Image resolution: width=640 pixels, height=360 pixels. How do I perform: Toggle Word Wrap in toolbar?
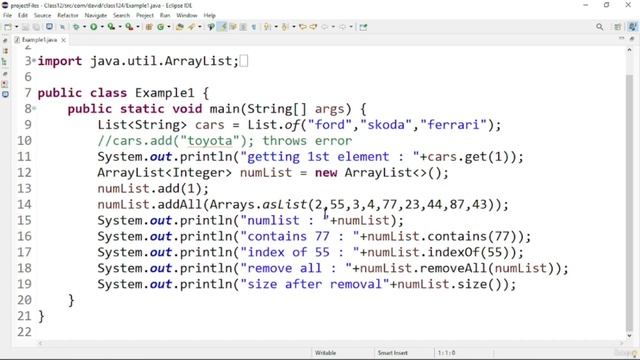(x=233, y=27)
